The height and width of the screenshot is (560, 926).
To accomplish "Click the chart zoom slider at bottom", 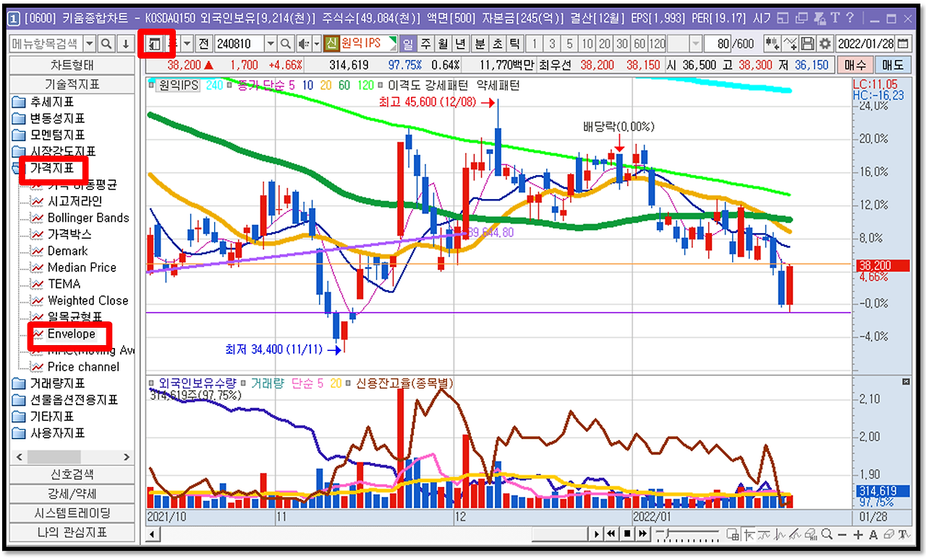I will (687, 535).
